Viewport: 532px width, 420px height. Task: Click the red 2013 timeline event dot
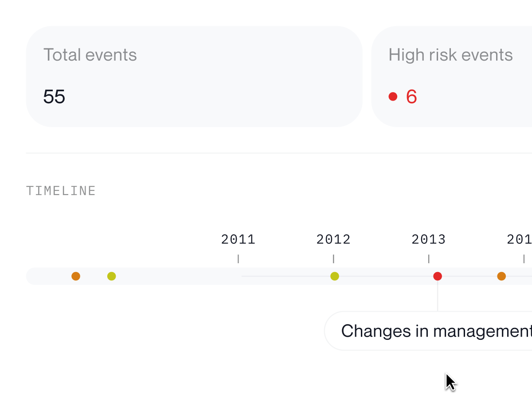437,276
